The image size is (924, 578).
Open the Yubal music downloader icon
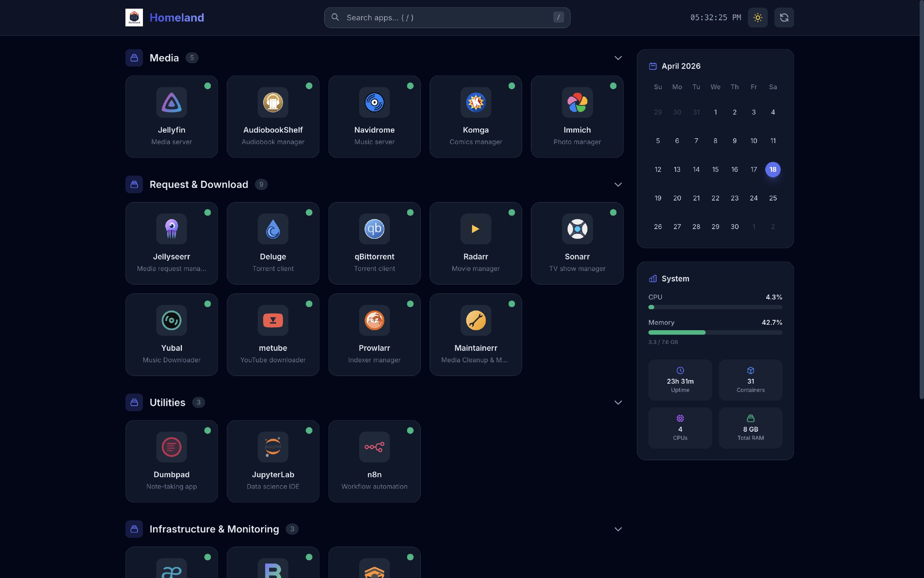(171, 320)
